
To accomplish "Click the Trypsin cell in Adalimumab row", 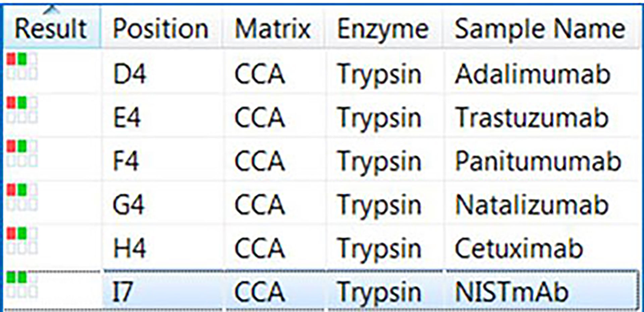I will (x=384, y=73).
